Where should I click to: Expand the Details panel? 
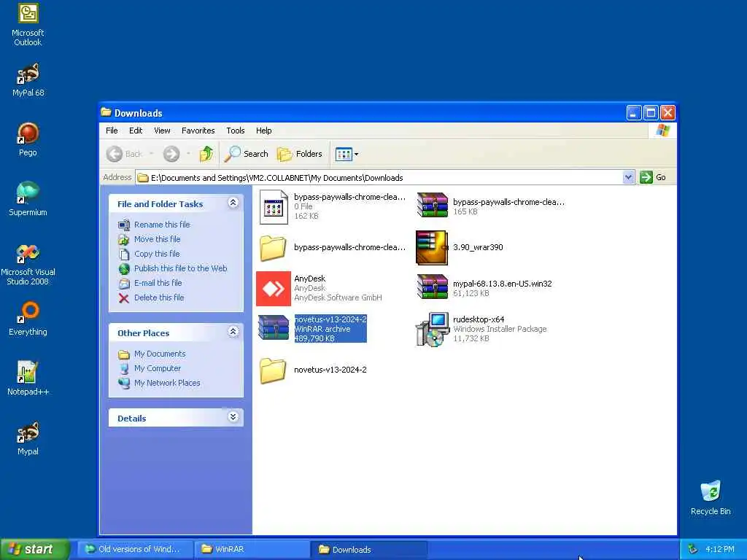(x=233, y=417)
